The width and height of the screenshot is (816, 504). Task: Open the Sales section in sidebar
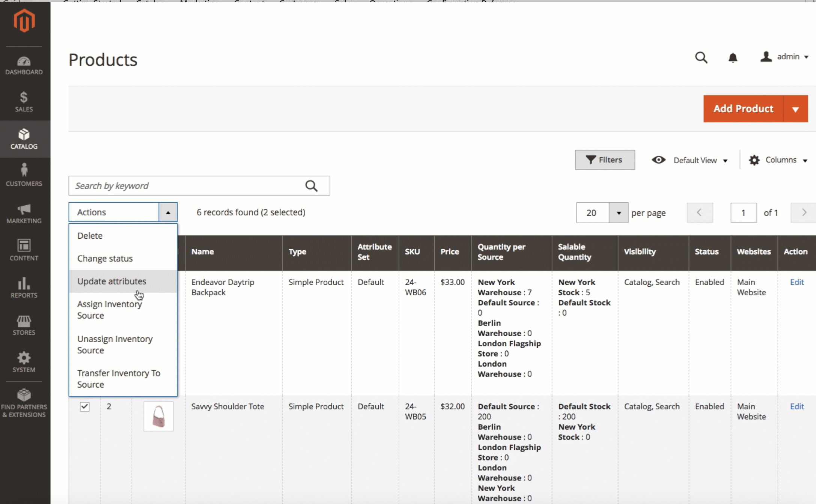(x=24, y=102)
